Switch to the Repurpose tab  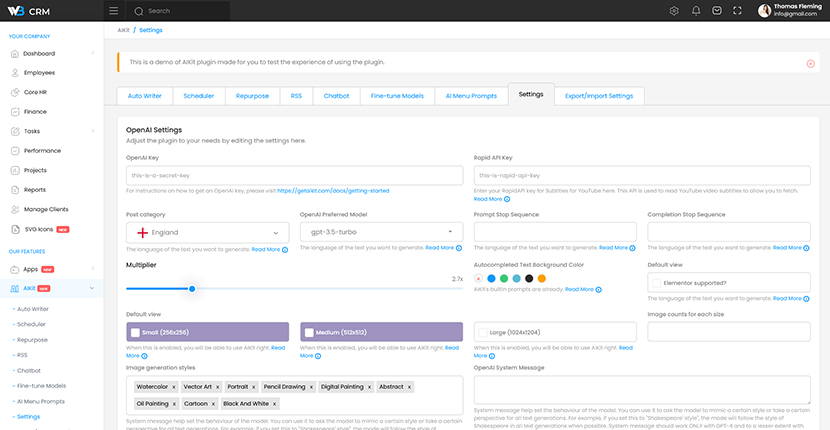(252, 96)
